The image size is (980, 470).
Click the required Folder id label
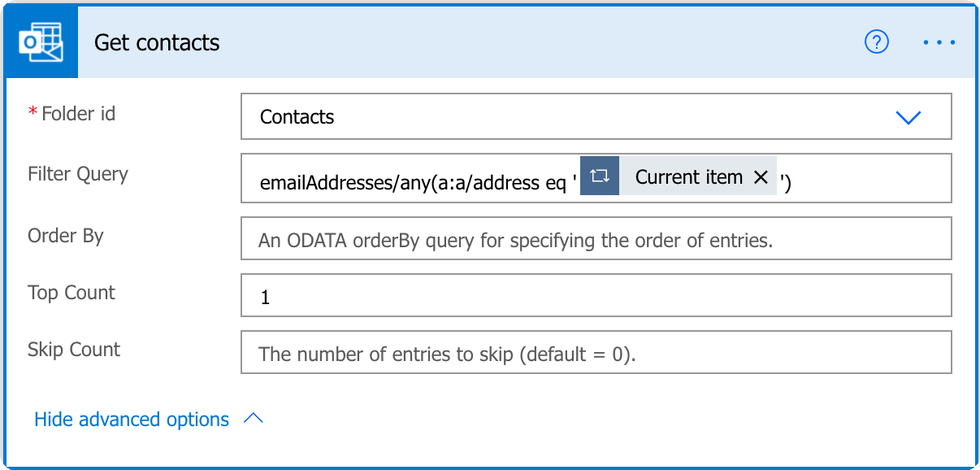point(72,114)
